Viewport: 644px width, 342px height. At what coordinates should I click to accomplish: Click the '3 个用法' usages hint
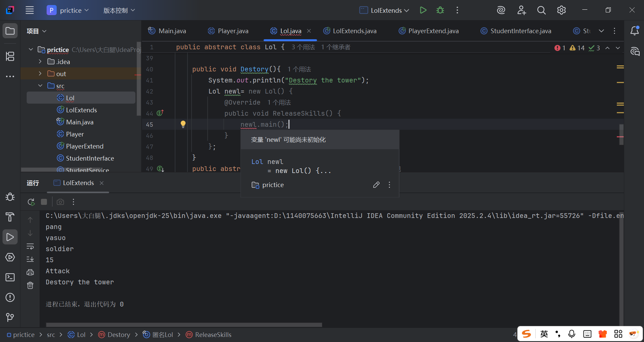[x=303, y=47]
